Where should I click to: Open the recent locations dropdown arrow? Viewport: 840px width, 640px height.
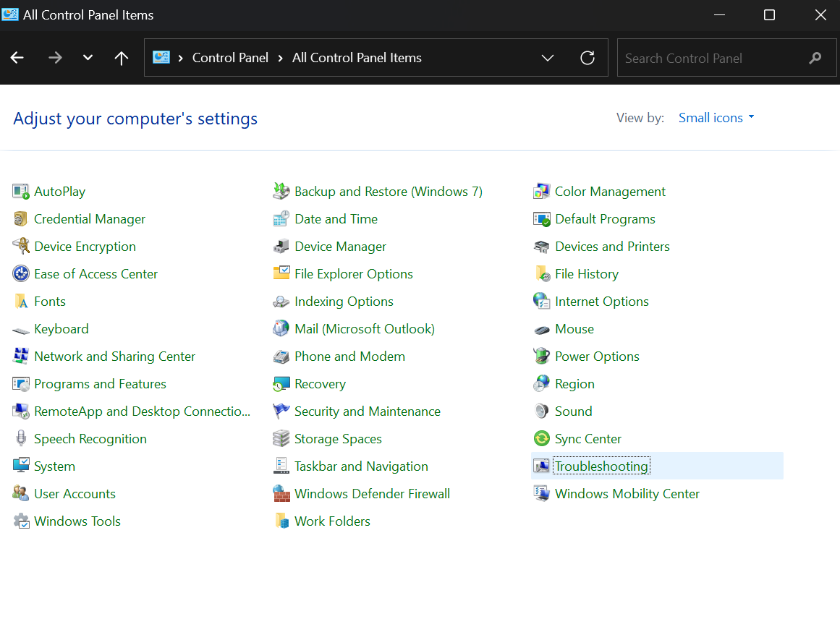(x=88, y=58)
